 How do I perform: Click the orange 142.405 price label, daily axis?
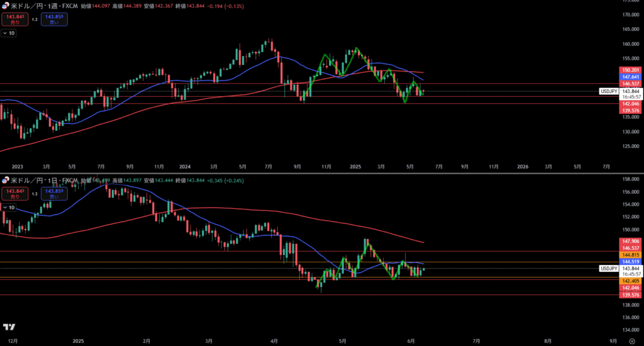pyautogui.click(x=630, y=281)
